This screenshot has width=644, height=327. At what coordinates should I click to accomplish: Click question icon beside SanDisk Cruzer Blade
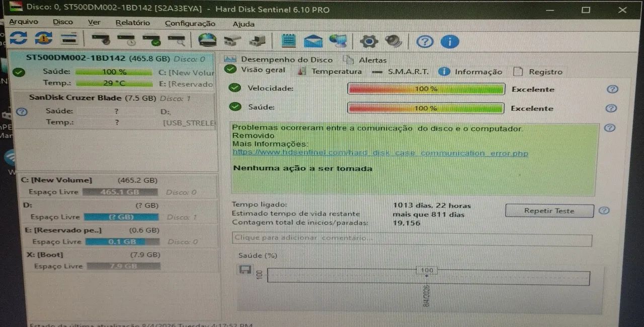(21, 112)
